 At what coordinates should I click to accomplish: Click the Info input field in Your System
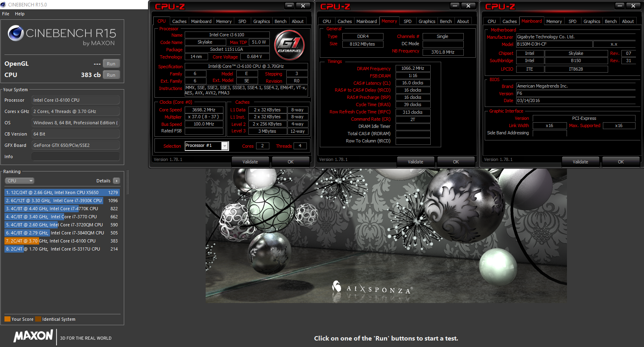75,157
